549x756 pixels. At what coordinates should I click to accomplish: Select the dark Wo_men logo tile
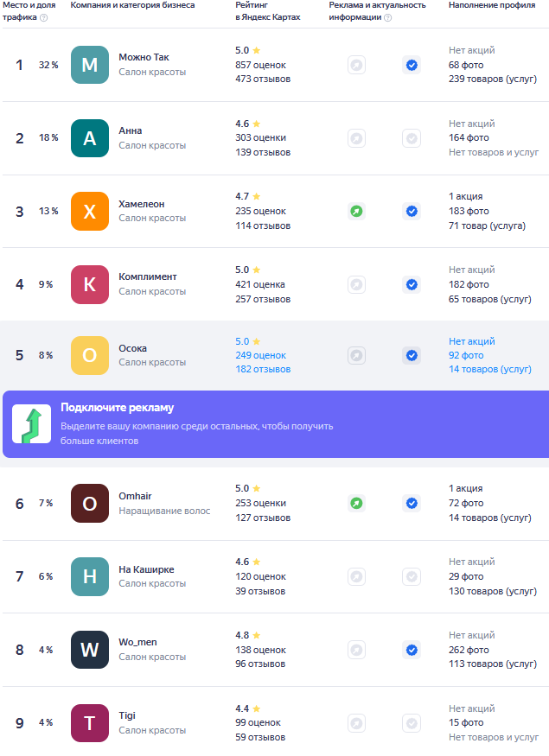coord(90,650)
